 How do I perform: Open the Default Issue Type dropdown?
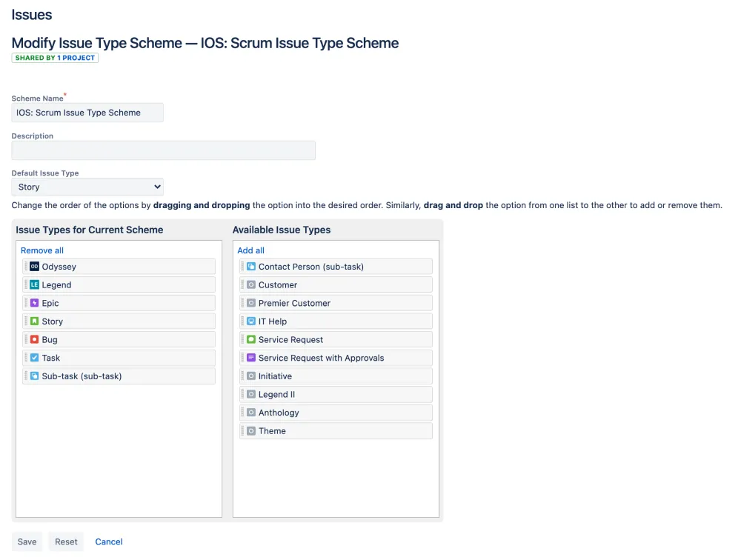click(x=87, y=187)
